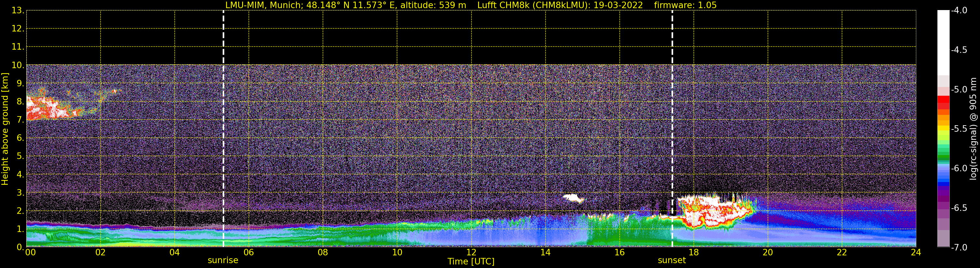Click the "04" time axis tick label
The height and width of the screenshot is (268, 980).
coord(175,253)
